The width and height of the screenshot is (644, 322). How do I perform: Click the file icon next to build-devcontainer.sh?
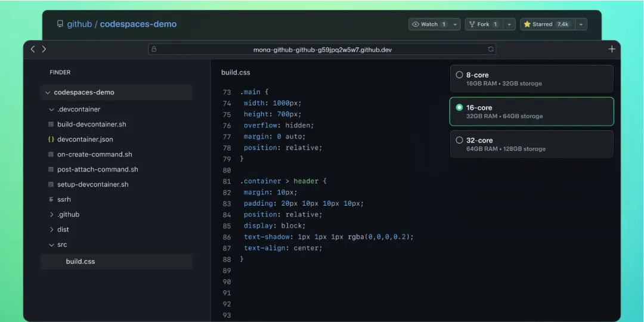(51, 125)
